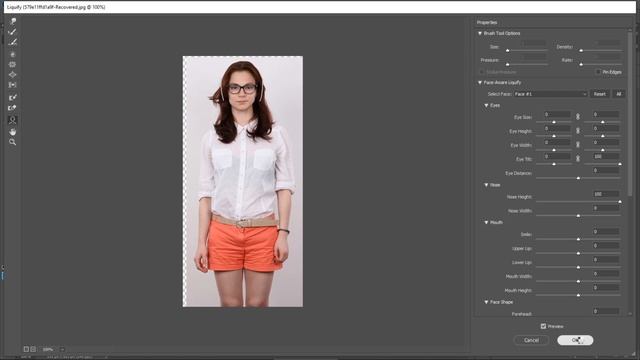Image resolution: width=640 pixels, height=360 pixels.
Task: Click the Upper Lip slider
Action: click(x=578, y=253)
